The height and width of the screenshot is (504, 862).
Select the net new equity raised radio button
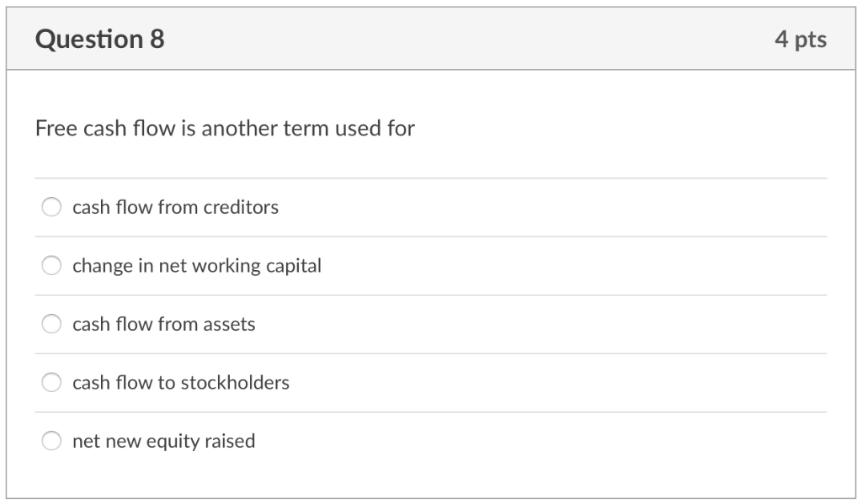52,441
